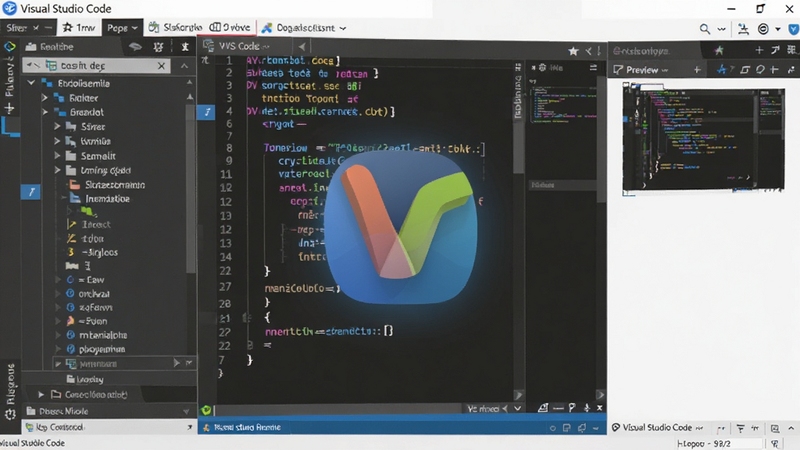Viewport: 800px width, 450px height.
Task: Collapse the Etidolisemila root folder
Action: pyautogui.click(x=31, y=83)
